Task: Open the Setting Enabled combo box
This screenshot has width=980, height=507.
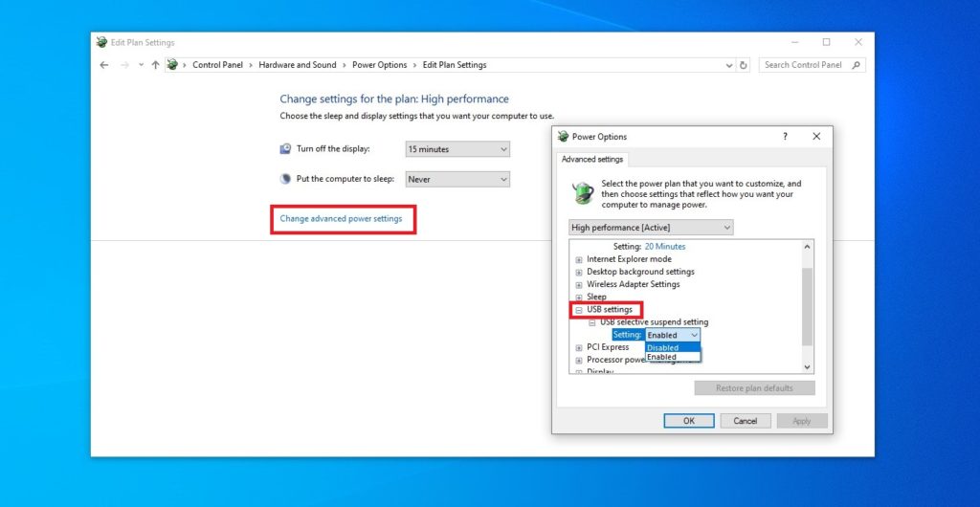Action: click(673, 336)
